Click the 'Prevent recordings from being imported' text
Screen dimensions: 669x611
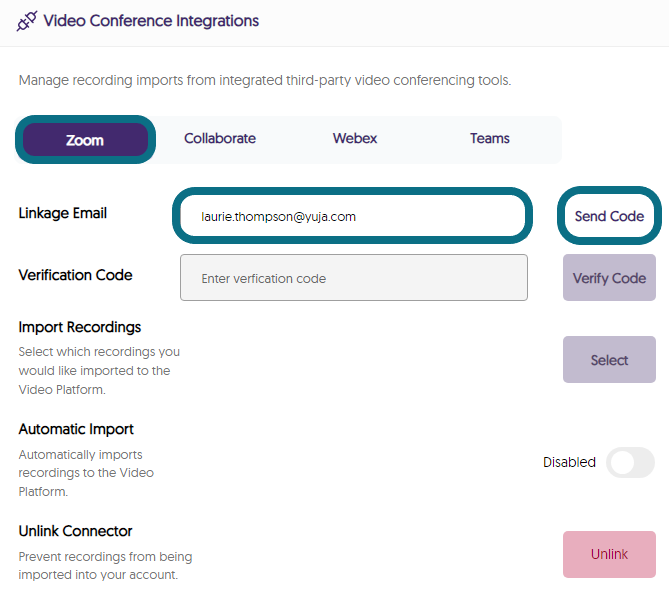point(105,566)
